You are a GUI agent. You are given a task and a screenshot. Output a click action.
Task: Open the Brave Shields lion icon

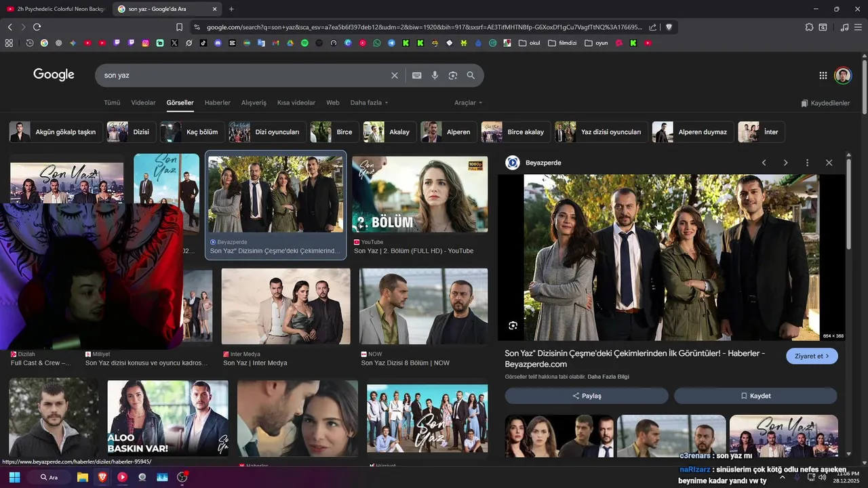(669, 27)
